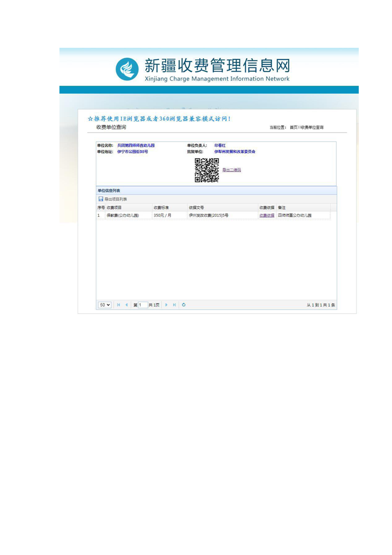Viewport: 392px width, 555px height.
Task: Click the Xinjiang Charge Management site logo
Action: pyautogui.click(x=127, y=69)
